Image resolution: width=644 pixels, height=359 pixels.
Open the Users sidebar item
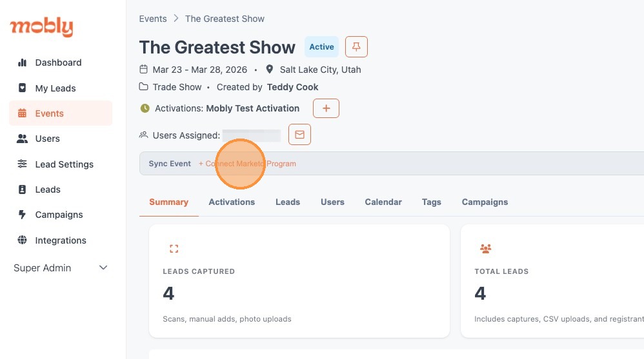[47, 139]
